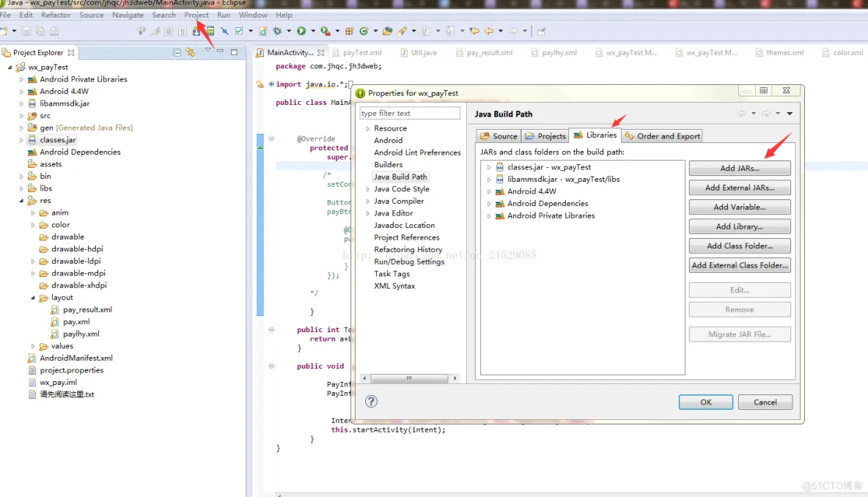Click the Add External Class Folder... button
The image size is (868, 497).
[740, 265]
